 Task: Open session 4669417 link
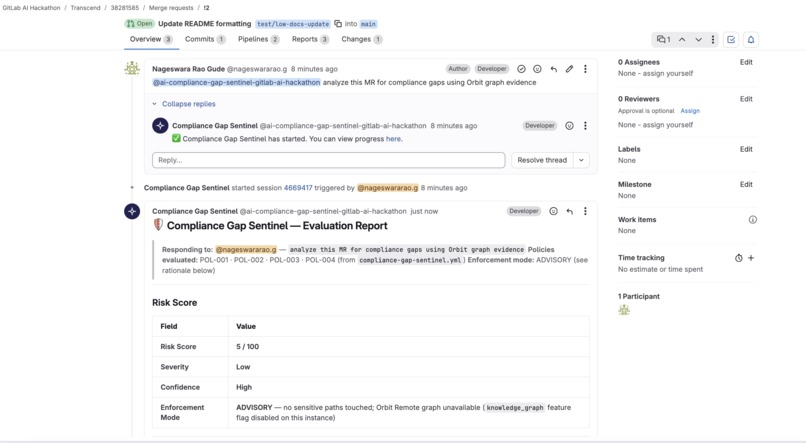click(x=298, y=188)
